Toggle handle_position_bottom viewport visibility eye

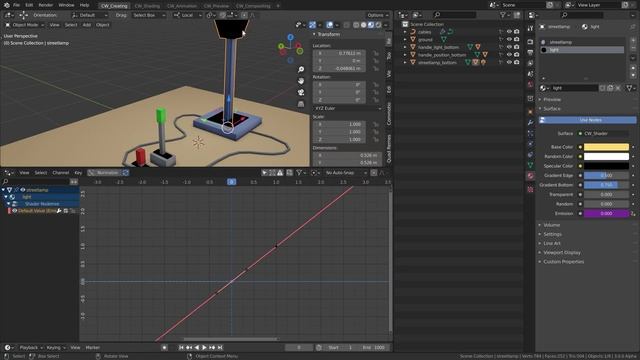(x=509, y=55)
